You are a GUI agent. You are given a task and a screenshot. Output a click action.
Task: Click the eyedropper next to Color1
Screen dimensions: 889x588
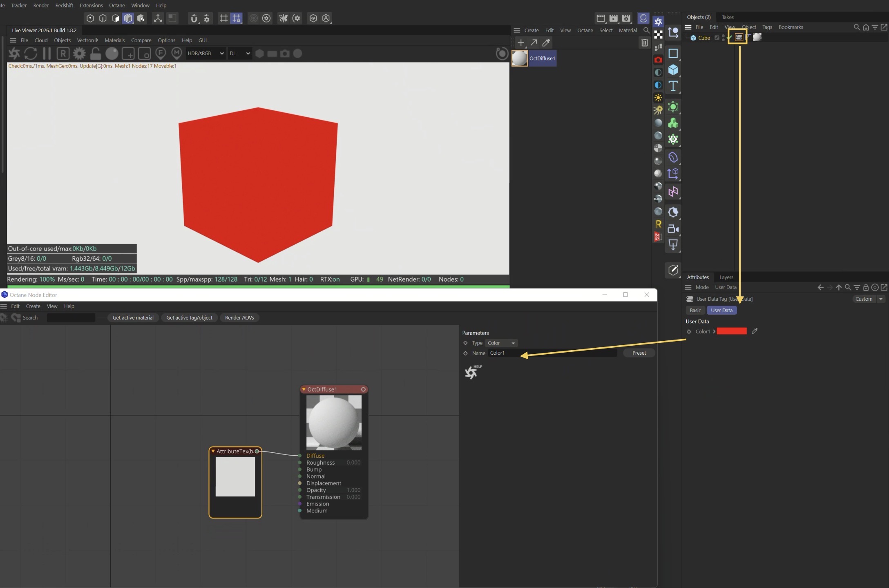(754, 331)
